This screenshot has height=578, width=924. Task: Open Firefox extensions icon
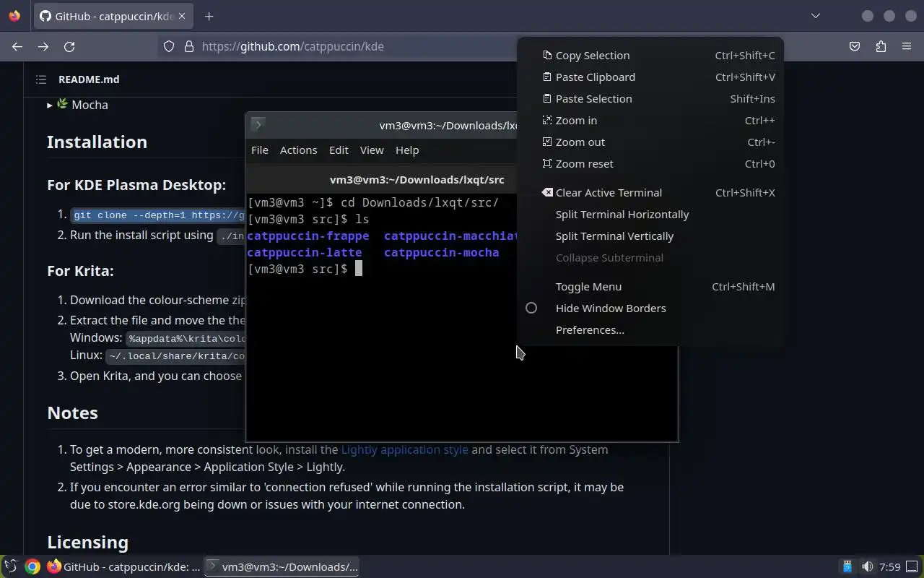(881, 46)
